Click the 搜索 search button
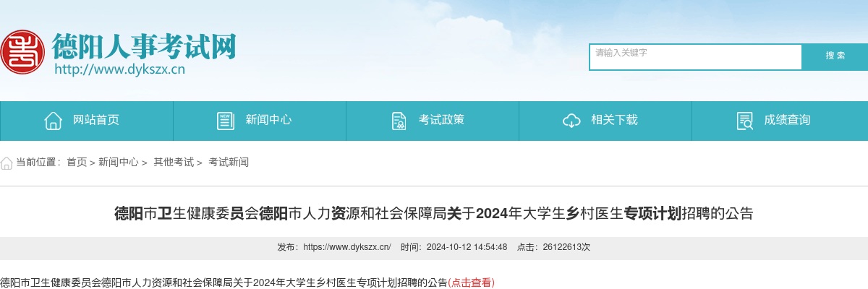The image size is (868, 289). 835,56
